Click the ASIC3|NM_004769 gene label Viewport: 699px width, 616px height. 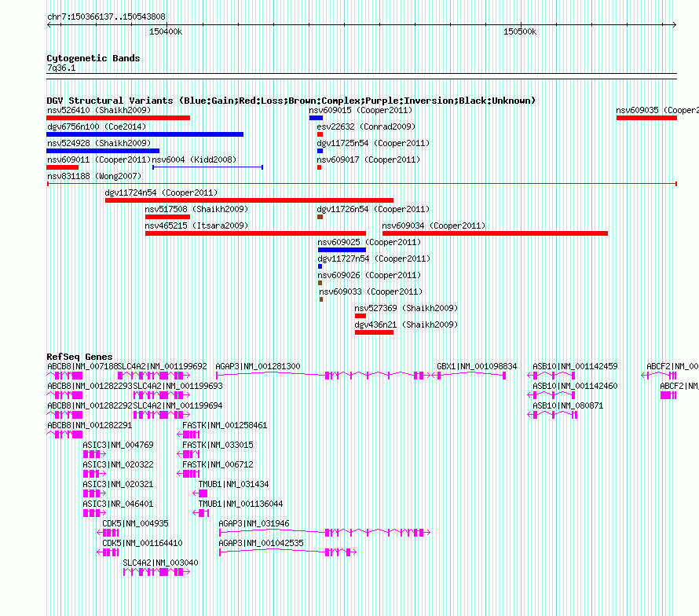[118, 445]
